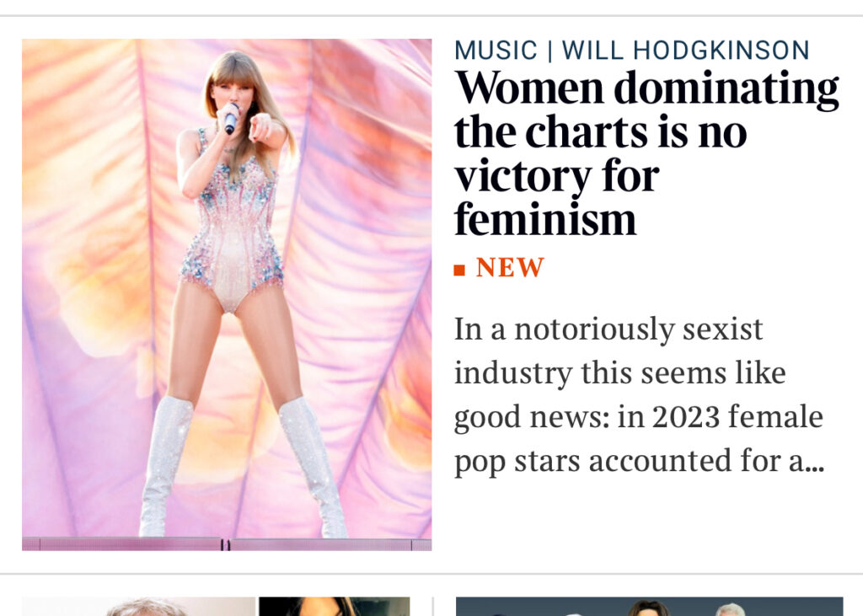Click the orange NEW label
863x616 pixels.
tap(510, 268)
